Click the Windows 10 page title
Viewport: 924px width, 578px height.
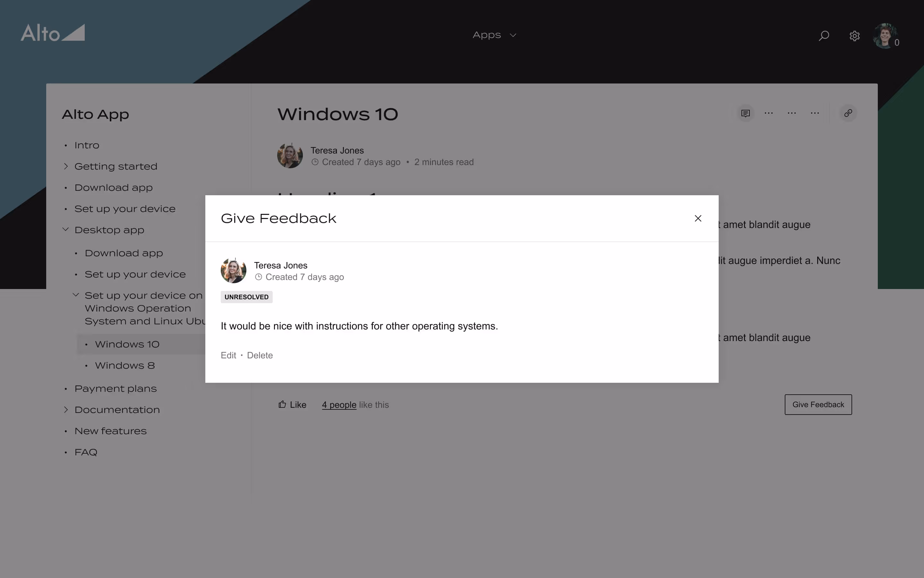click(338, 114)
